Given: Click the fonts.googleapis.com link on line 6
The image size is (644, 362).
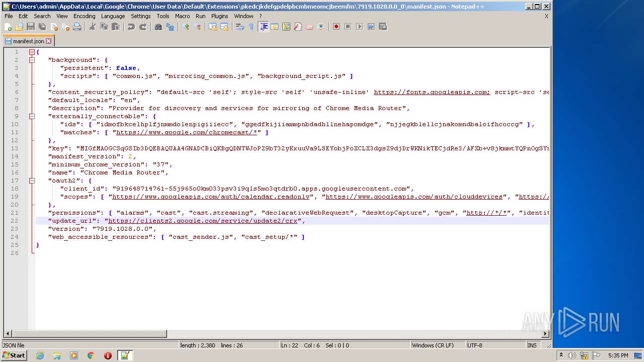Looking at the screenshot, I should tap(432, 92).
